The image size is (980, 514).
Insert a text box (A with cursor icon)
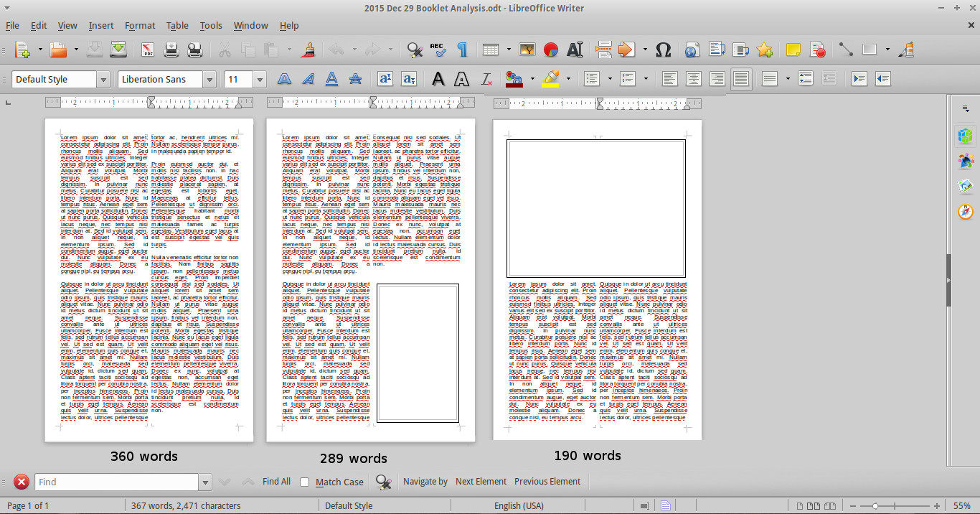(x=574, y=50)
